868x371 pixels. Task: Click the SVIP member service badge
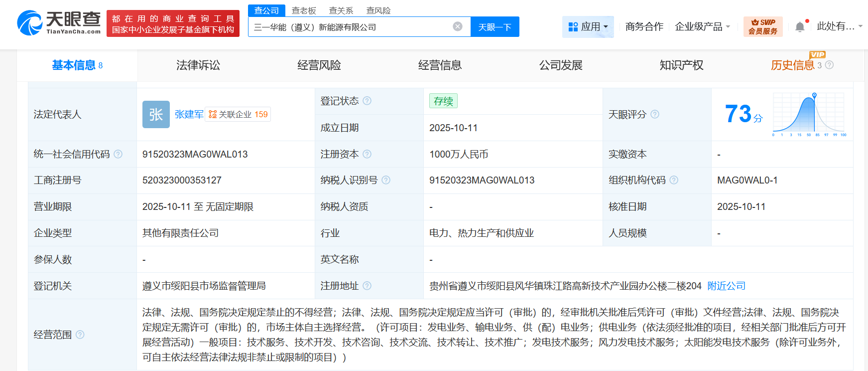click(x=762, y=26)
